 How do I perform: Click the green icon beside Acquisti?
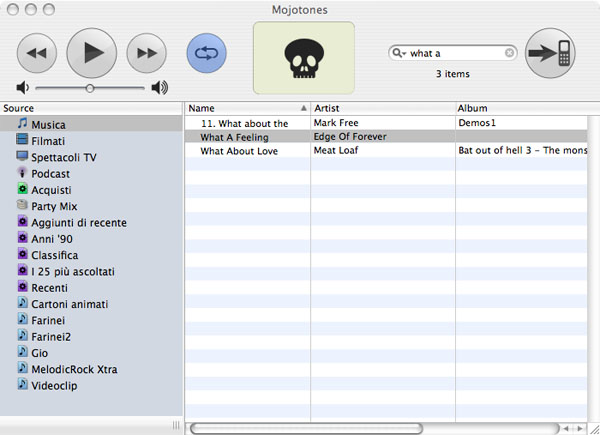(x=23, y=188)
